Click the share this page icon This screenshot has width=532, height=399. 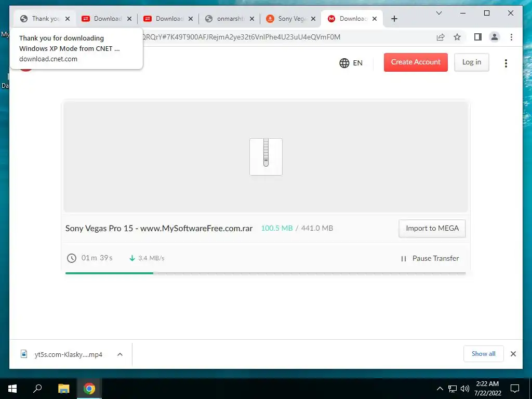[441, 37]
